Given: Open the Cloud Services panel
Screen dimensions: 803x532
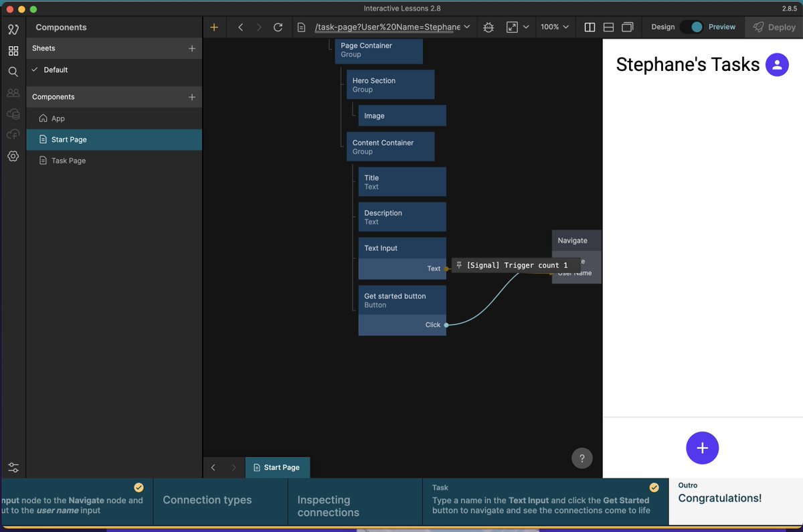Looking at the screenshot, I should click(x=13, y=114).
